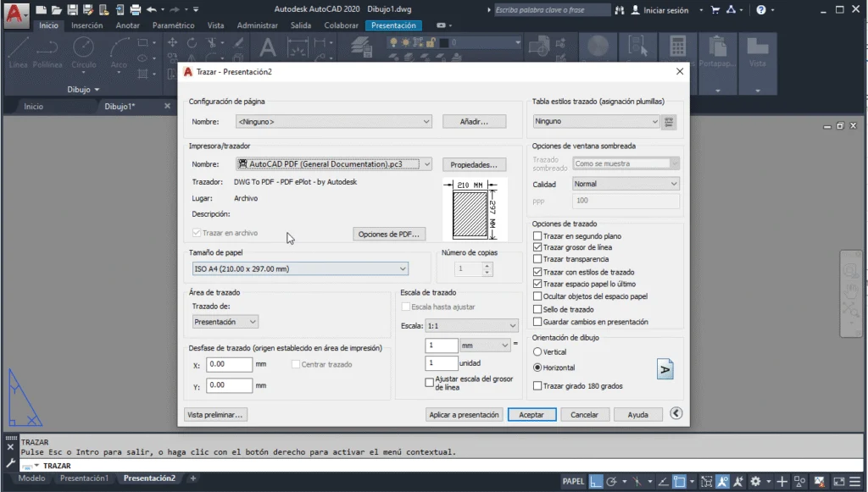Open the Tamaño de papel dropdown
Screen dimensions: 868x492
point(403,268)
